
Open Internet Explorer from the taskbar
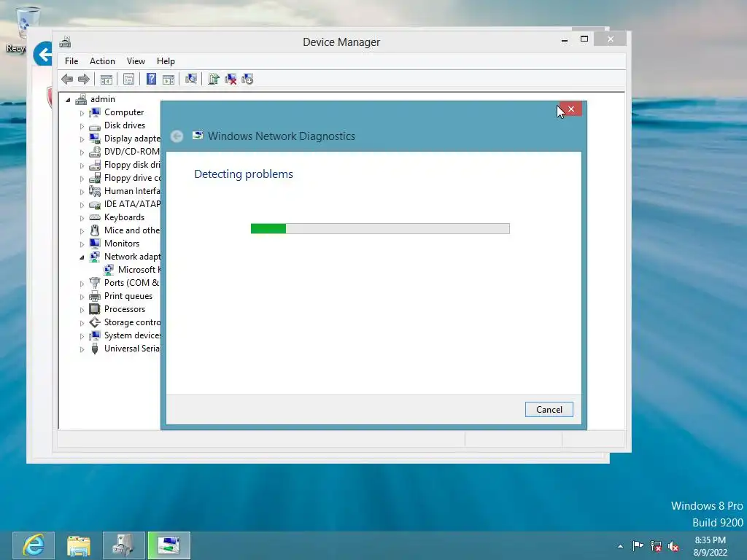point(34,545)
